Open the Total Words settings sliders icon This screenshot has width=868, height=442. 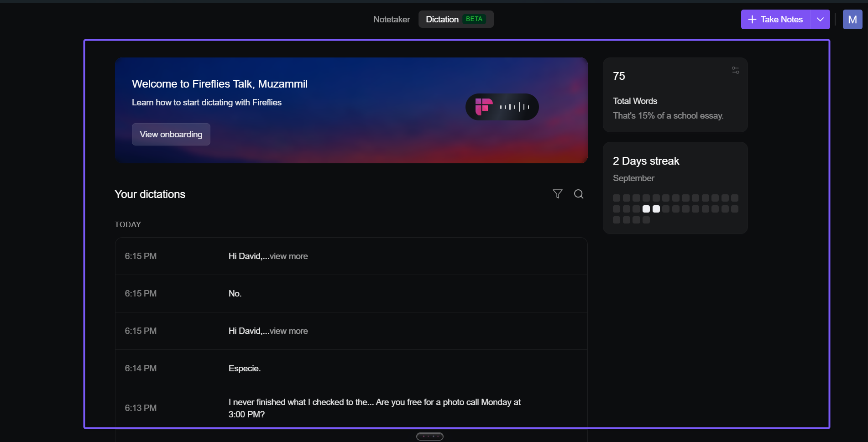[735, 70]
